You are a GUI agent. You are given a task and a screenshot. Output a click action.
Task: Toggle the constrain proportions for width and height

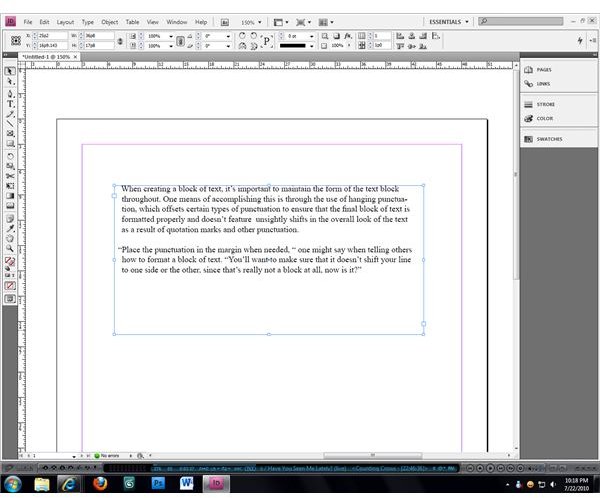[120, 41]
